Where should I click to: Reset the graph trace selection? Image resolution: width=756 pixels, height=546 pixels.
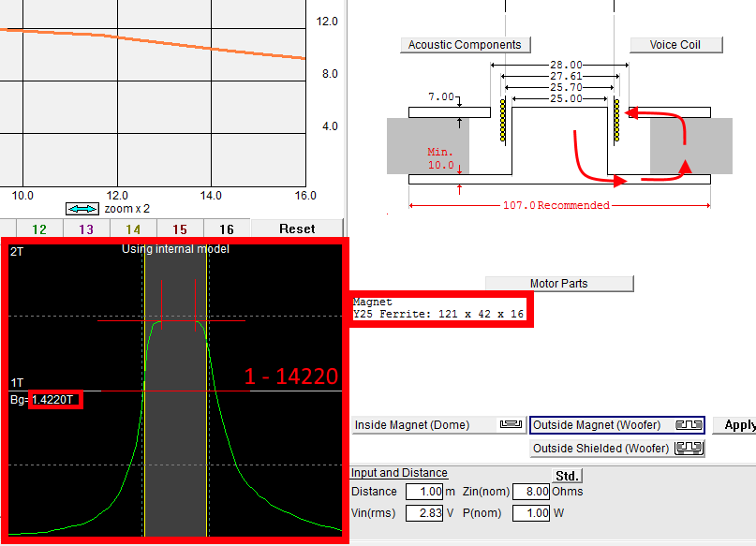[x=297, y=229]
